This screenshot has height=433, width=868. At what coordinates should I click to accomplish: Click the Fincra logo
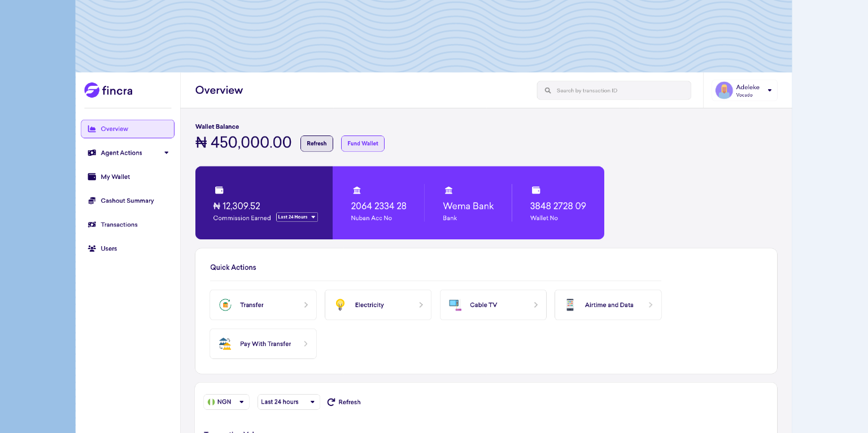(x=108, y=90)
